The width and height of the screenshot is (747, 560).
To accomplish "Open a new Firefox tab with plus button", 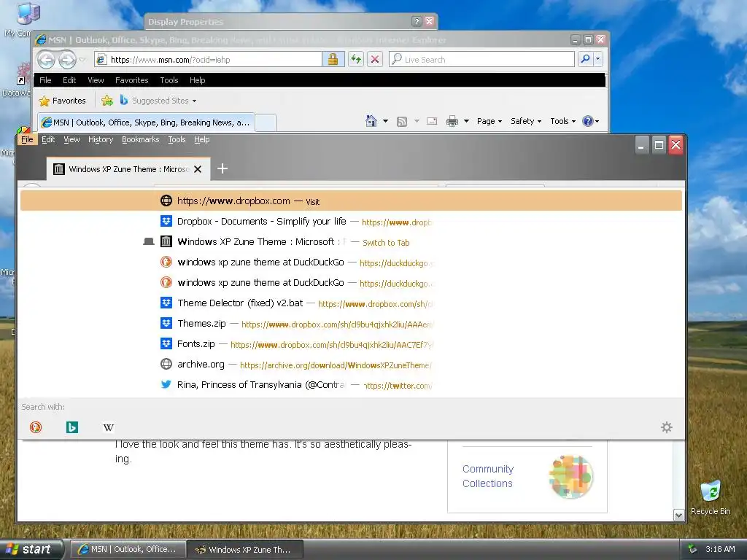I will click(x=222, y=168).
